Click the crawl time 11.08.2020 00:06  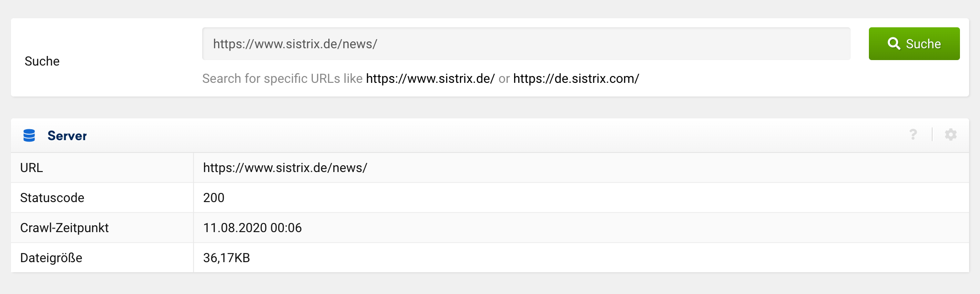pyautogui.click(x=252, y=228)
